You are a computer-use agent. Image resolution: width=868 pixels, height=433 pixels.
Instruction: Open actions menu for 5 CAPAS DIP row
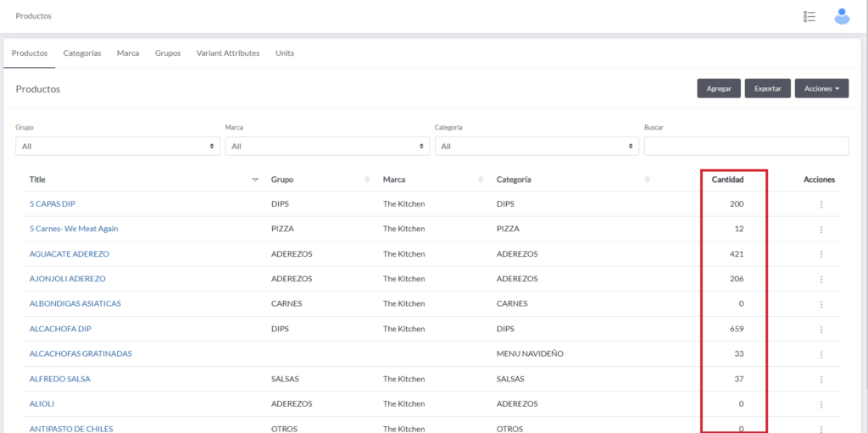[821, 204]
